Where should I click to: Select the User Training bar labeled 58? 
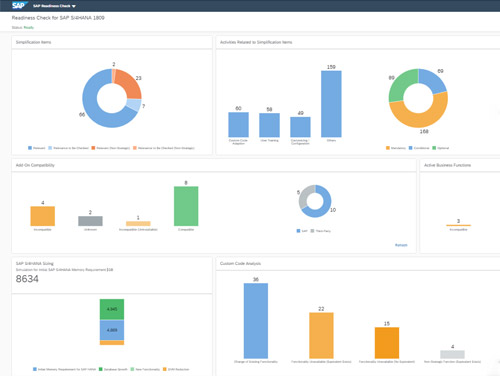tap(269, 125)
